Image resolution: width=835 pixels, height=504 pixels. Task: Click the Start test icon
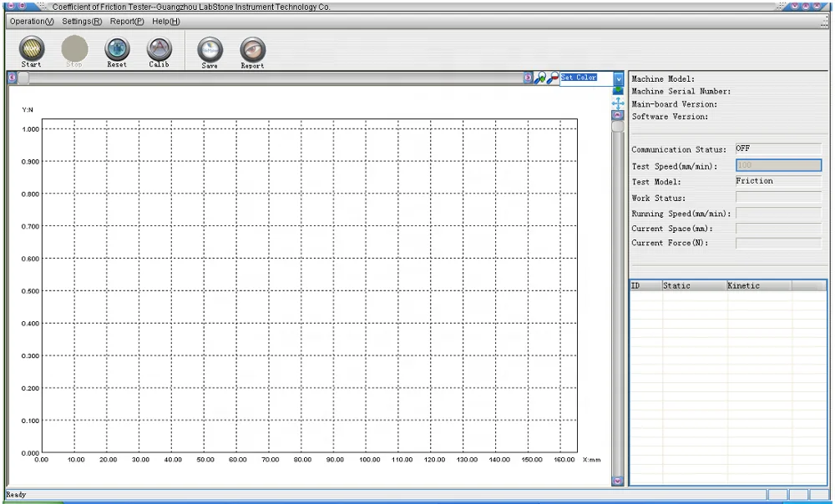(x=31, y=50)
